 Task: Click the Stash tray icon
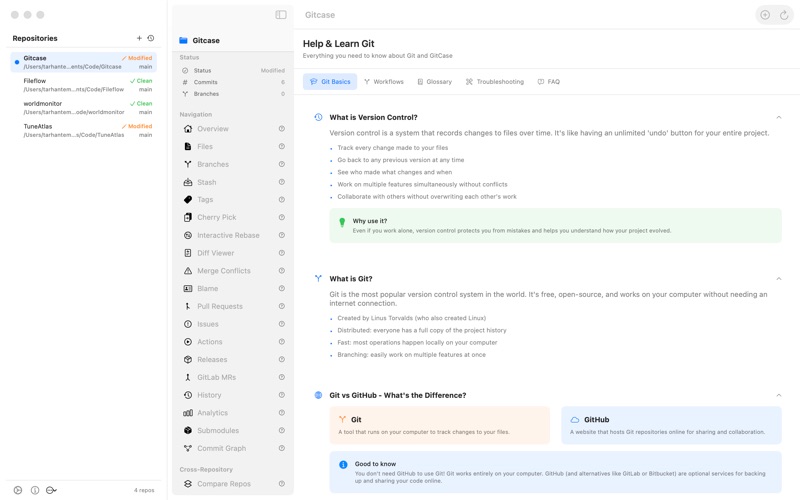coord(188,182)
